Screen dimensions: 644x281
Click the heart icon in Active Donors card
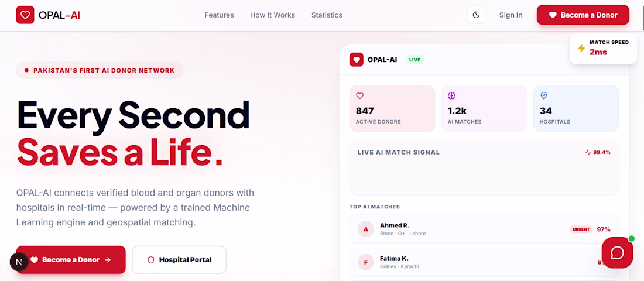pyautogui.click(x=360, y=96)
